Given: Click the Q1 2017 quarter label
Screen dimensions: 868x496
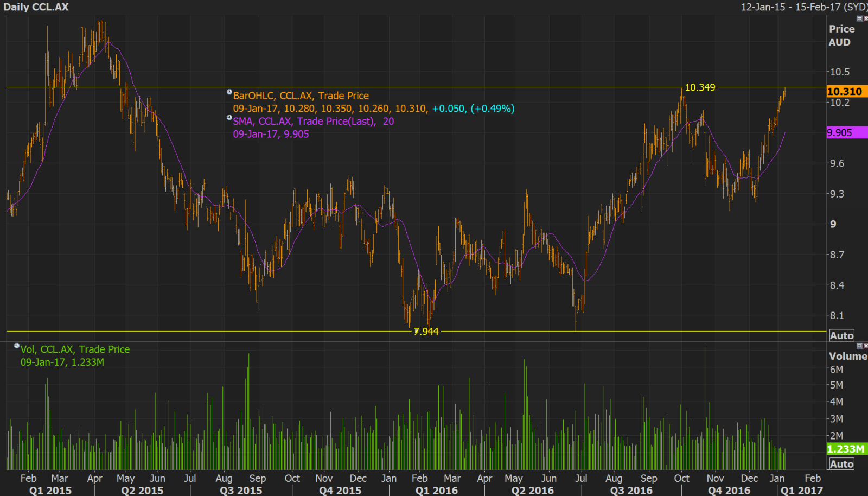Looking at the screenshot, I should [802, 491].
